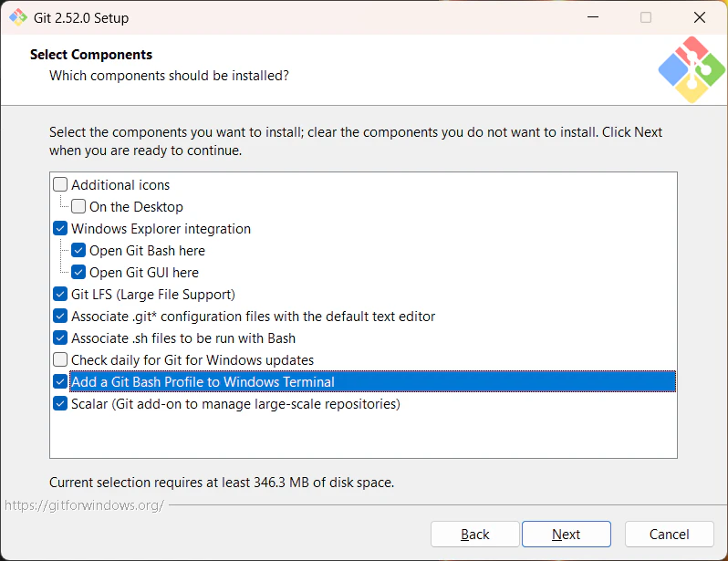Image resolution: width=728 pixels, height=561 pixels.
Task: Uncheck Add a Git Bash Profile checkbox
Action: pyautogui.click(x=60, y=381)
